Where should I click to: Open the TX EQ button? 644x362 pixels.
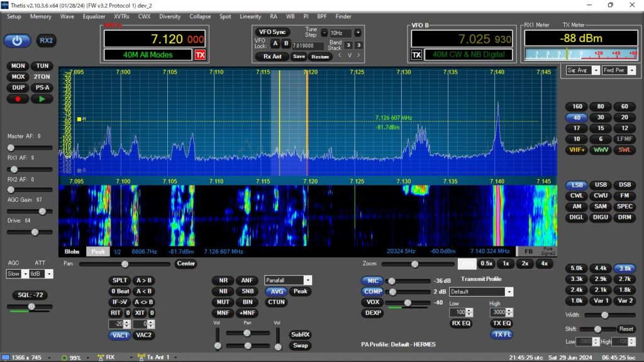[501, 324]
